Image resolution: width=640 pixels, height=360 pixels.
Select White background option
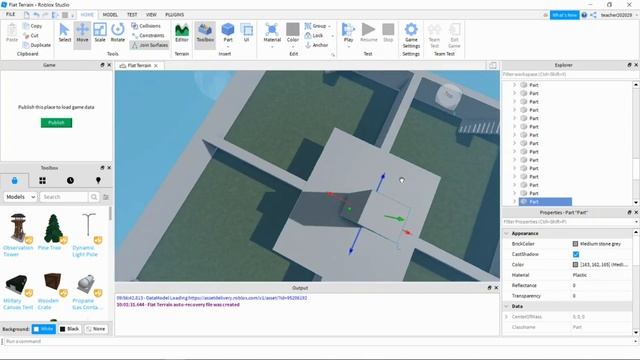point(44,329)
